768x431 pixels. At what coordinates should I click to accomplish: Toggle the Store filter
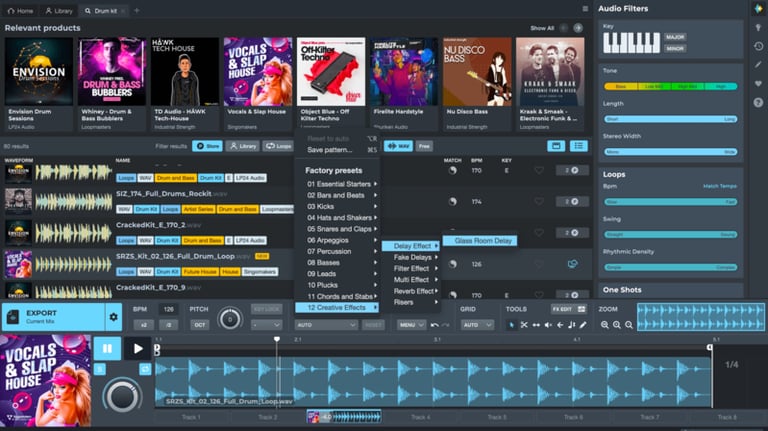click(x=207, y=146)
